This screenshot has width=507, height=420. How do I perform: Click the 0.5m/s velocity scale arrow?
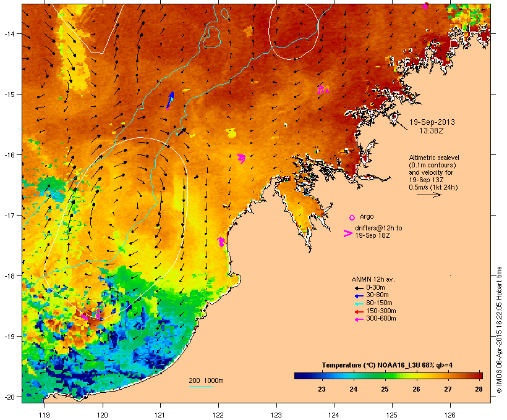(428, 195)
